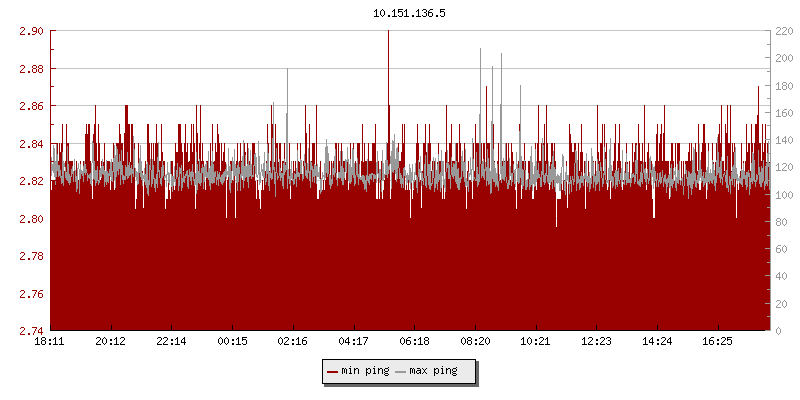
Task: Click the 16:25 time axis label
Action: (718, 342)
